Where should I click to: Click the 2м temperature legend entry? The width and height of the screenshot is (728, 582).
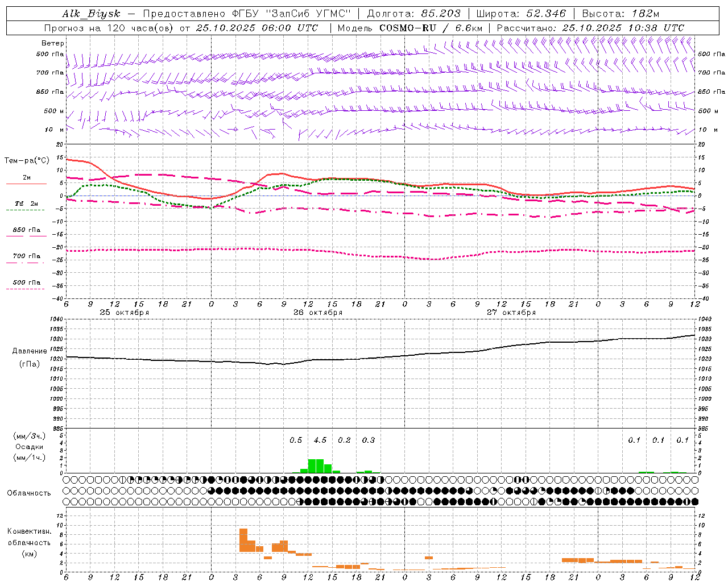pyautogui.click(x=27, y=178)
